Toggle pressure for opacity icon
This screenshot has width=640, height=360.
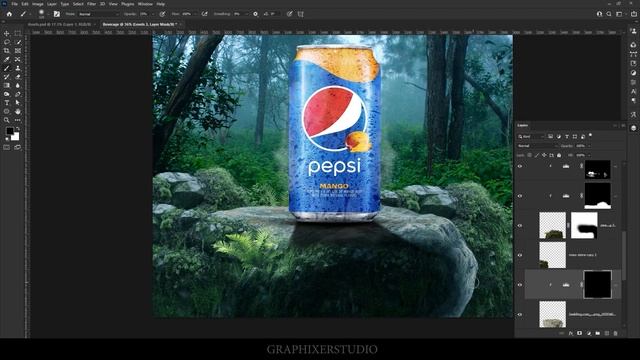click(x=162, y=14)
